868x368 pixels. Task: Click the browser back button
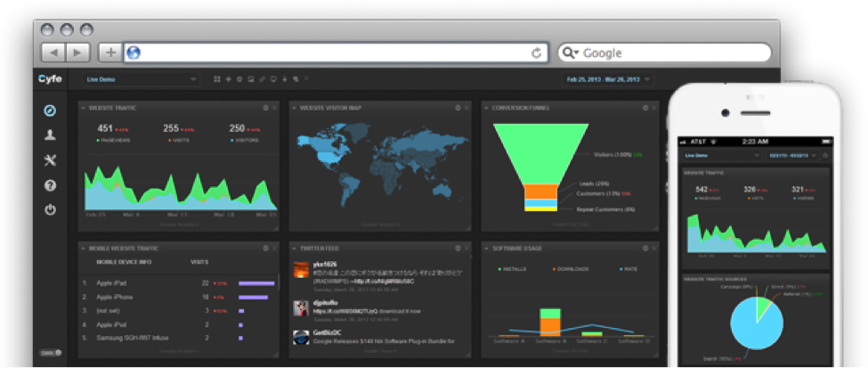pyautogui.click(x=54, y=53)
